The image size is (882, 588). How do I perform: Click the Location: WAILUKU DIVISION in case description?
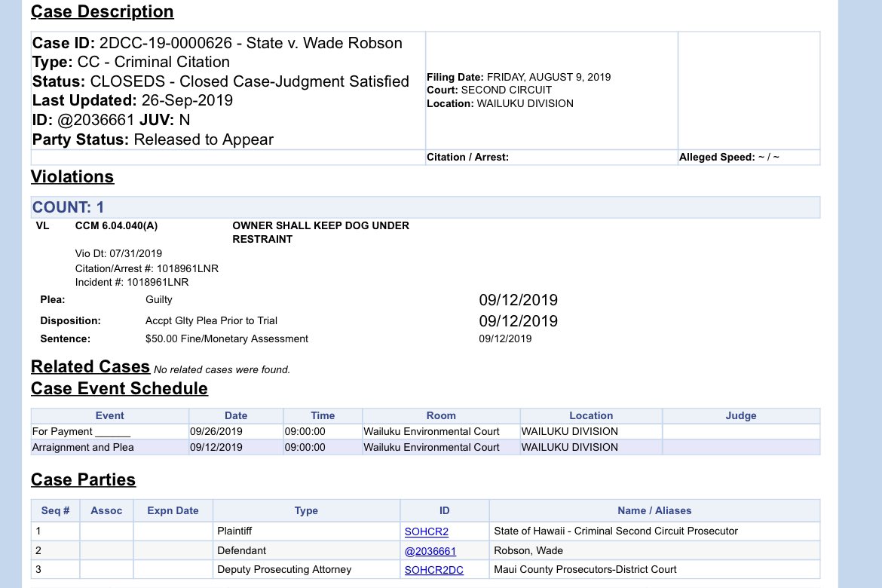[x=500, y=103]
